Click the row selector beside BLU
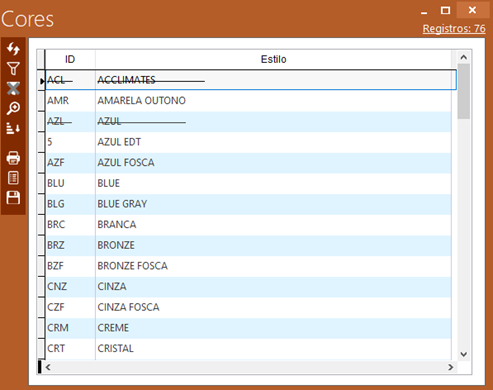 point(41,183)
